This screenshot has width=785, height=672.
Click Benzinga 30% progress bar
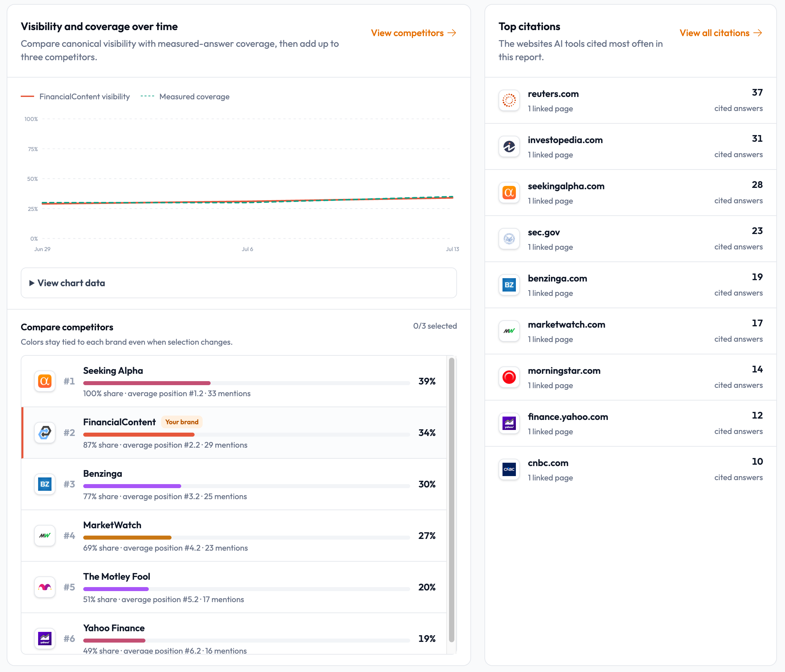tap(247, 486)
